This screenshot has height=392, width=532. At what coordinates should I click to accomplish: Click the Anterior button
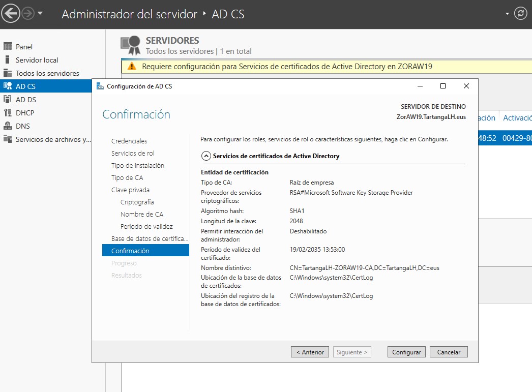[310, 352]
